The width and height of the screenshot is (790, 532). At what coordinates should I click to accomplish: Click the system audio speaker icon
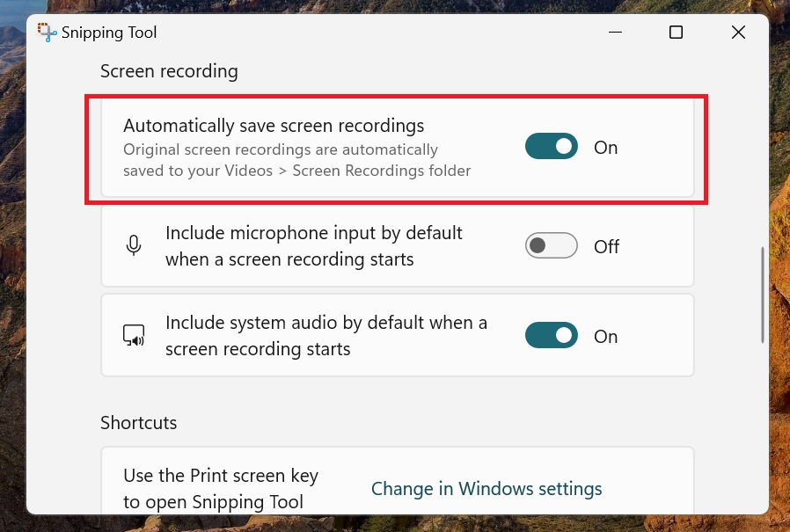(134, 336)
